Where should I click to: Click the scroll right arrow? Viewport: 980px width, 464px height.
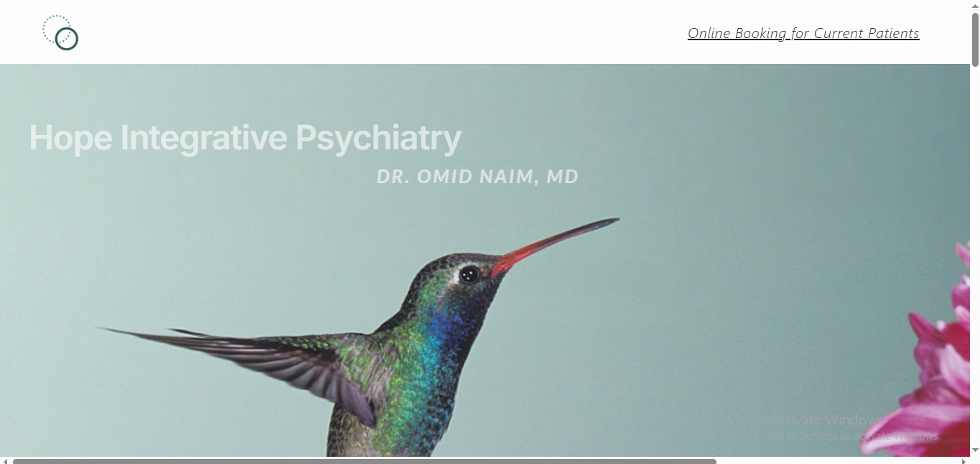[x=964, y=461]
